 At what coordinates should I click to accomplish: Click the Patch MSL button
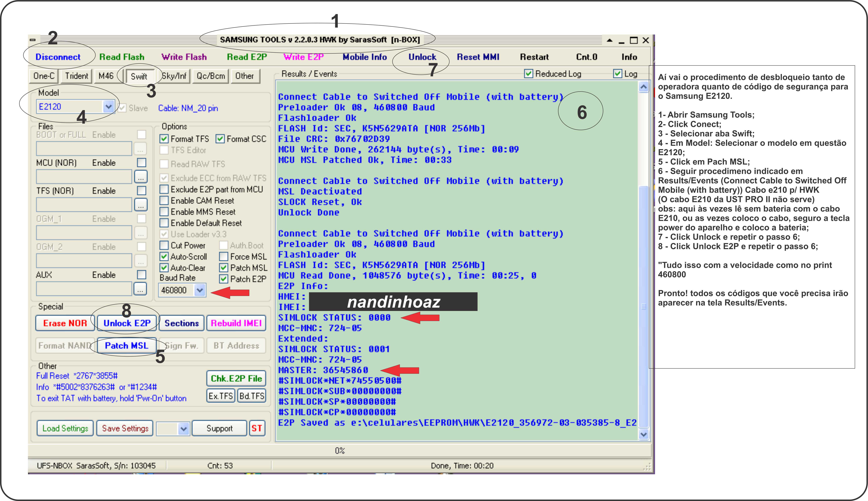tap(127, 346)
